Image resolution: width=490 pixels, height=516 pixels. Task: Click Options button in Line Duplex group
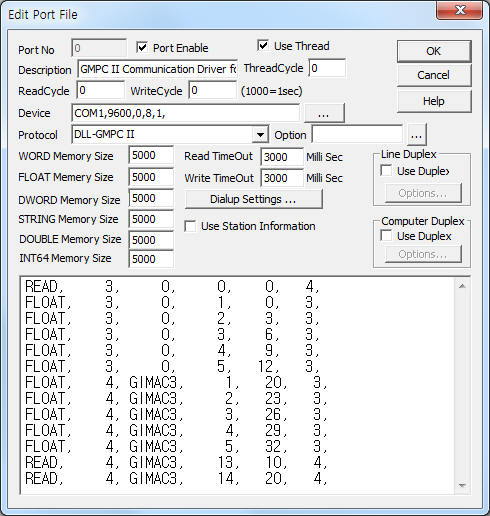pos(423,193)
